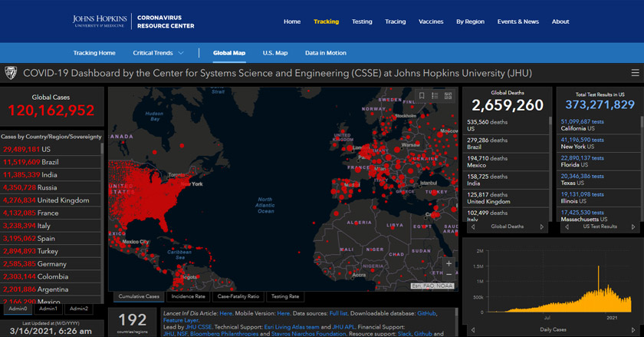Select the Admin0 tab
The image size is (644, 337).
tap(18, 309)
